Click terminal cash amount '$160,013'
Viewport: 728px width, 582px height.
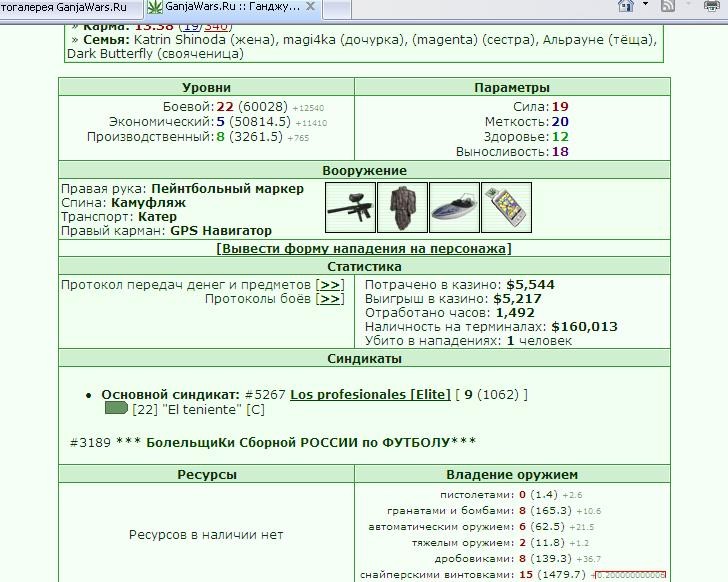[x=585, y=326]
